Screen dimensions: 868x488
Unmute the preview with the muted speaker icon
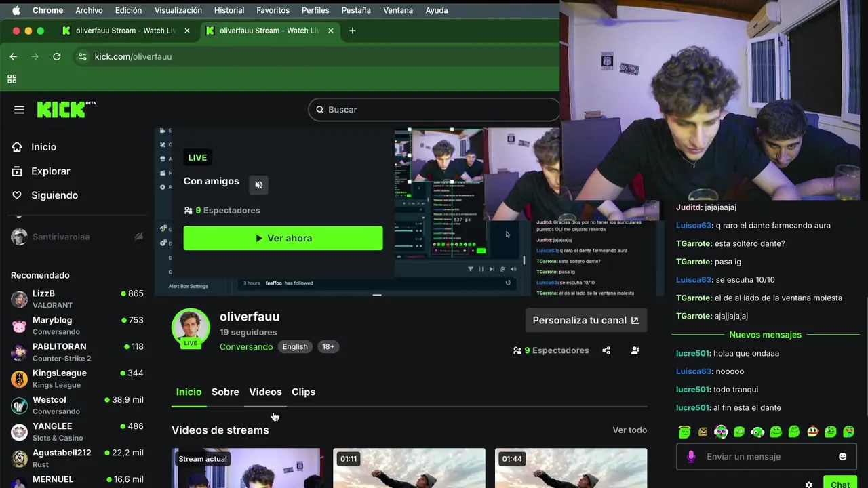coord(258,184)
